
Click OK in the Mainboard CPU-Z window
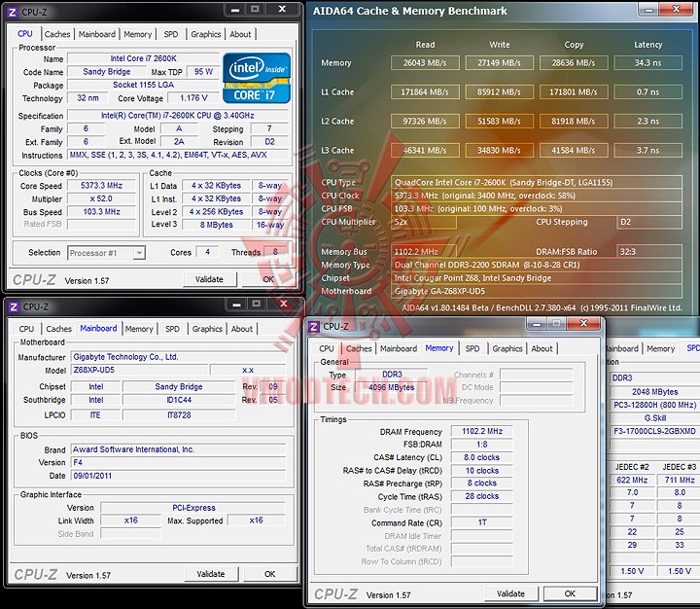point(269,574)
